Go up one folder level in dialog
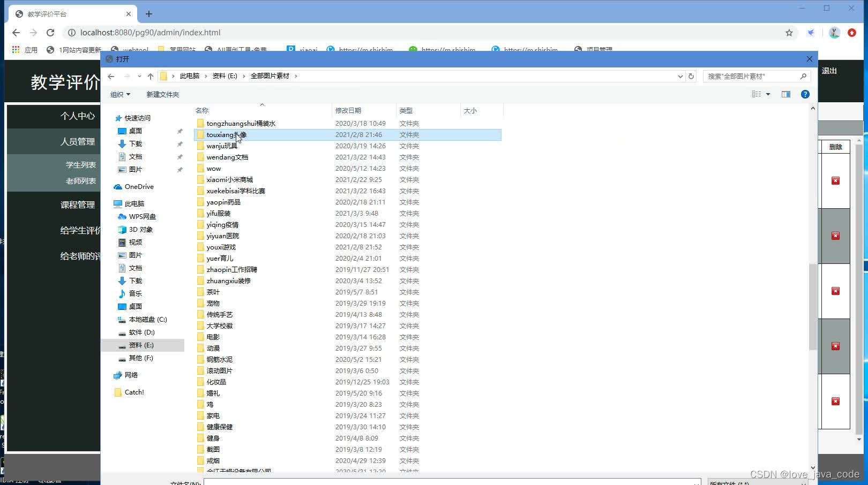 pos(151,76)
